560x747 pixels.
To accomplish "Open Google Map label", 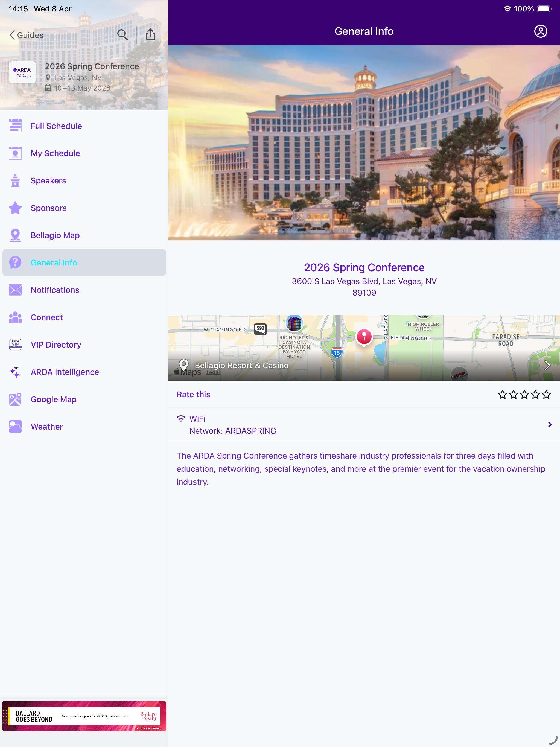I will pyautogui.click(x=54, y=399).
